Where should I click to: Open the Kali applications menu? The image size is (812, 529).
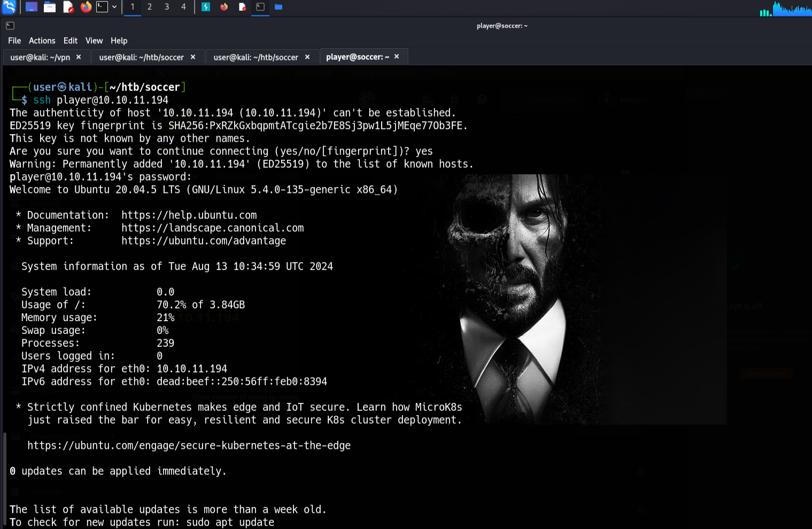click(x=9, y=7)
